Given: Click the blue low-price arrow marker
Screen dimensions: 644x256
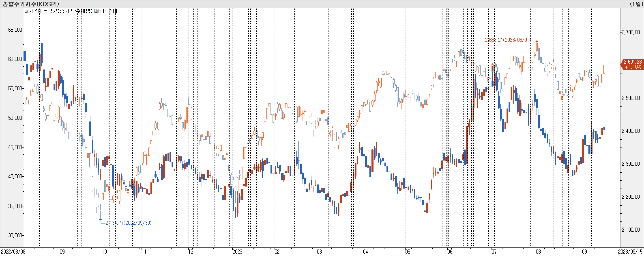Looking at the screenshot, I should point(101,220).
